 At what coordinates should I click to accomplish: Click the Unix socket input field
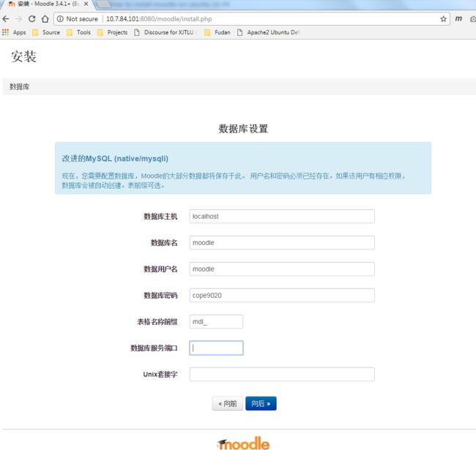click(x=282, y=374)
